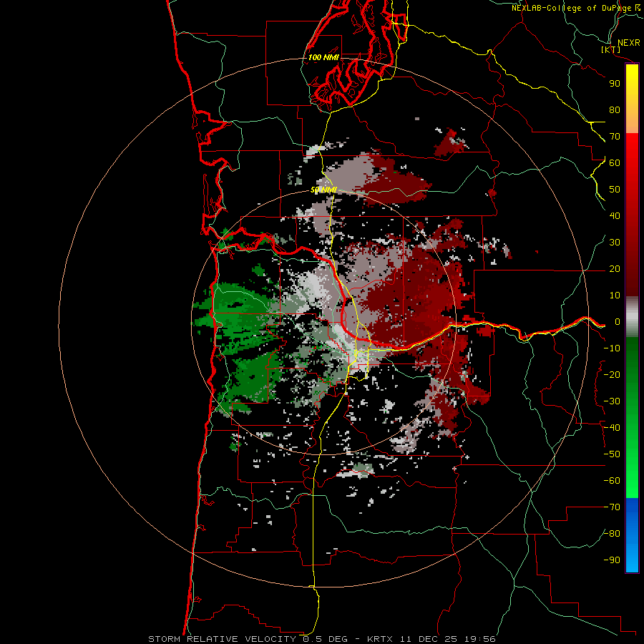Click the positive 30 knot scale label

pyautogui.click(x=615, y=243)
